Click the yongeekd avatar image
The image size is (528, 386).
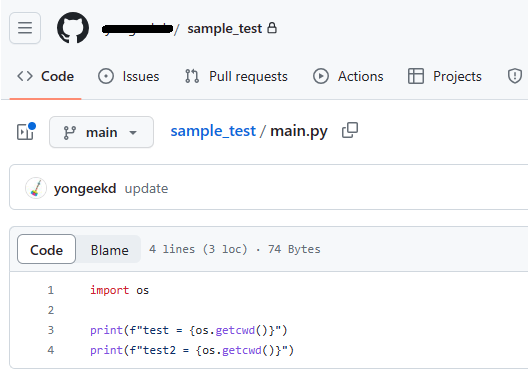pos(36,188)
